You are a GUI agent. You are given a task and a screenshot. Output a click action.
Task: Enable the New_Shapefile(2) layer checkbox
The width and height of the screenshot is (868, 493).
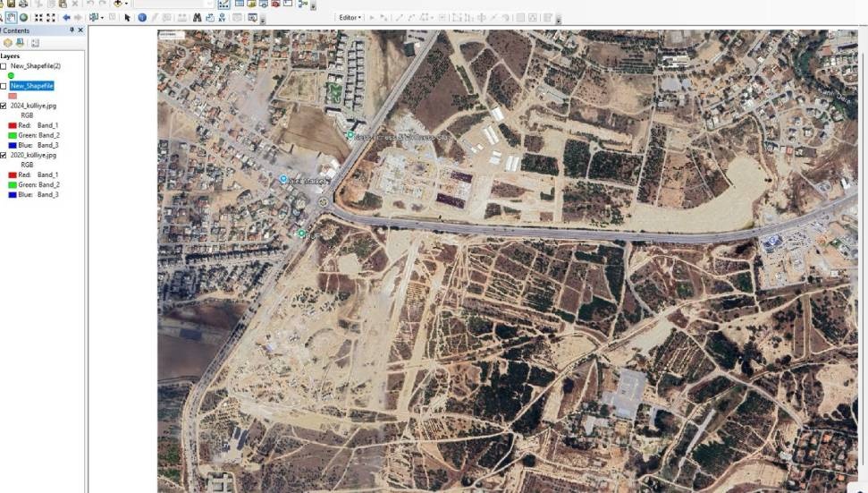pyautogui.click(x=4, y=66)
